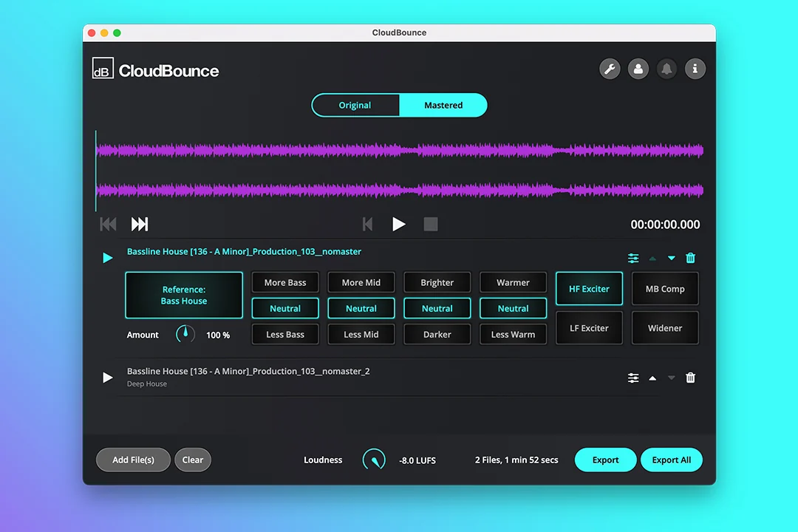This screenshot has height=532, width=798.
Task: Move the nomaster_2 track up
Action: pyautogui.click(x=652, y=378)
